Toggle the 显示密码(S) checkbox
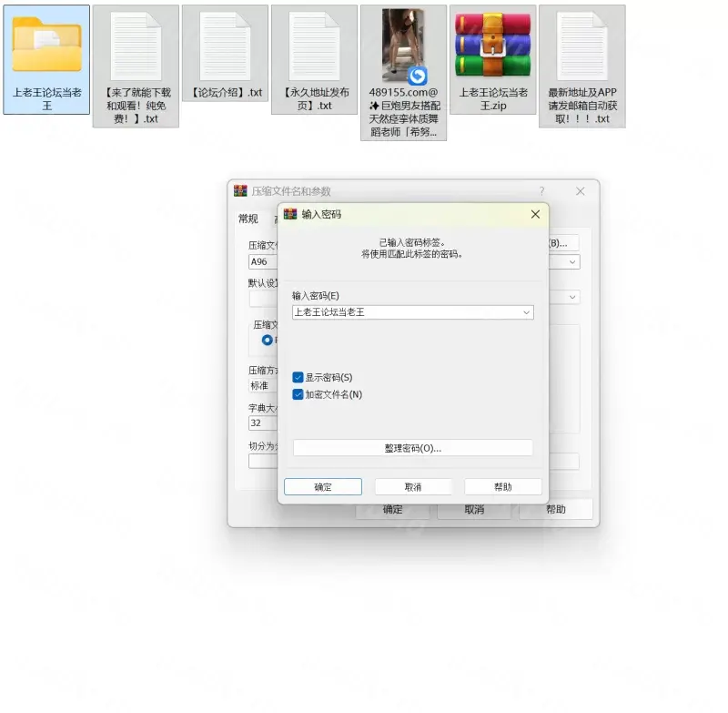 298,377
